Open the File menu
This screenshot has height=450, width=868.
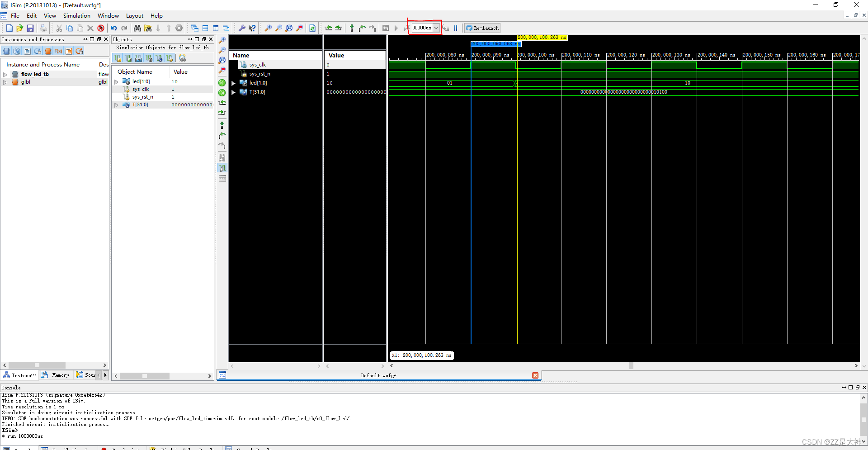tap(15, 15)
